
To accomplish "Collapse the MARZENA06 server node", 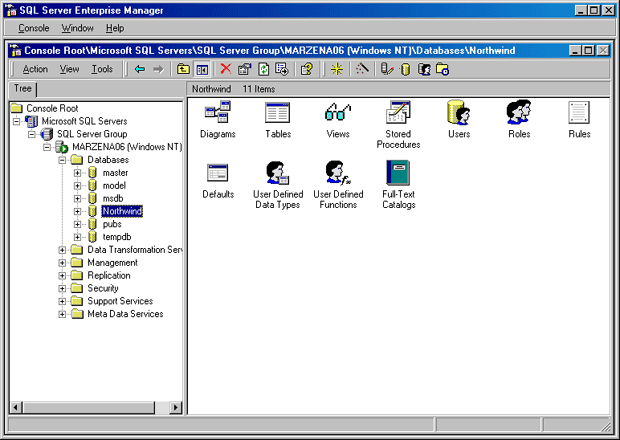I will (x=47, y=147).
